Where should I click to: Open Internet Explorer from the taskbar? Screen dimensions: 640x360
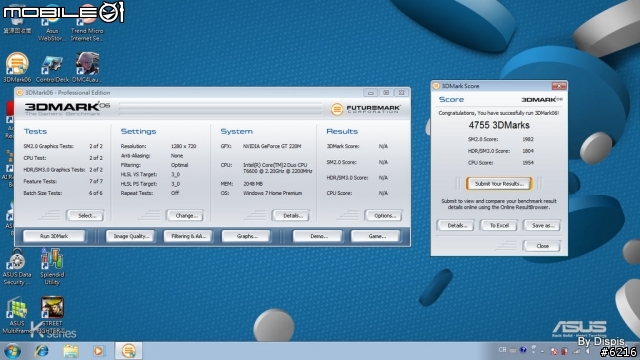tap(42, 351)
